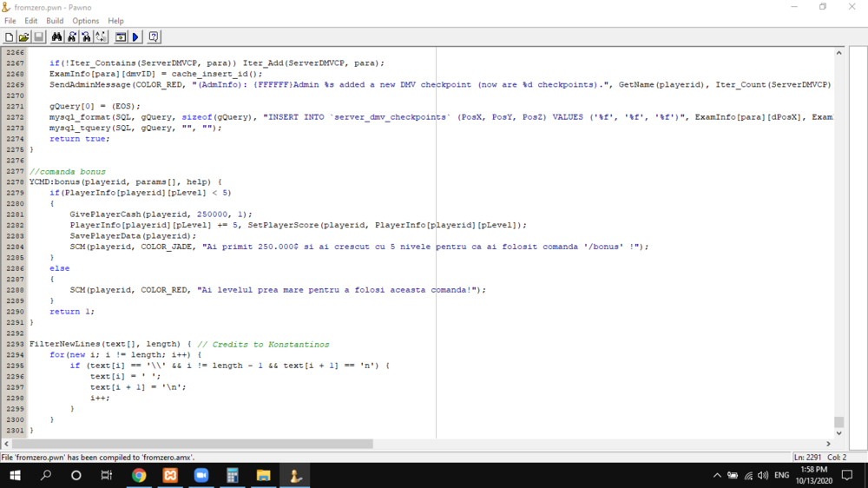Click 'return true;' on line 2274
868x488 pixels.
click(80, 138)
